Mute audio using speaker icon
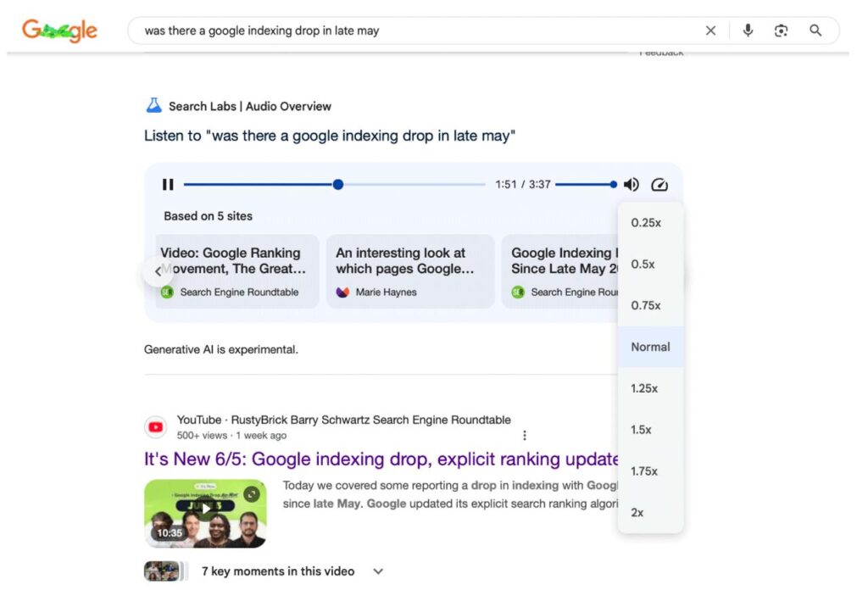 pyautogui.click(x=631, y=185)
